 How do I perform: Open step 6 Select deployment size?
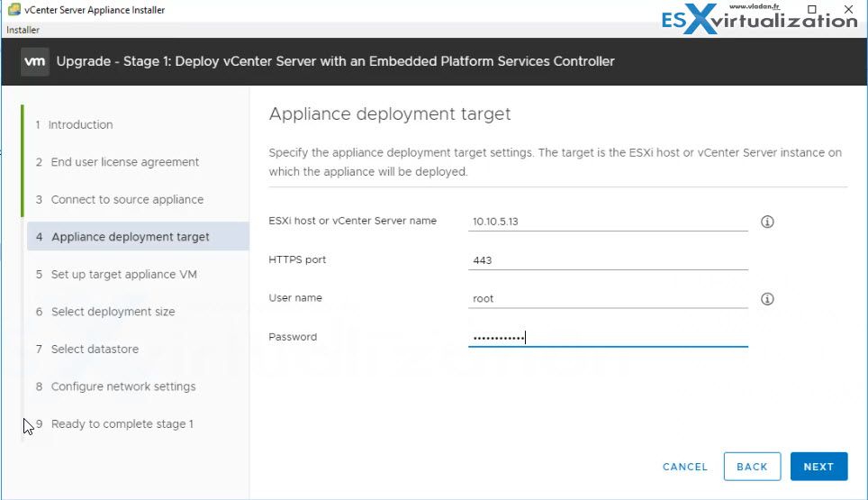pos(105,312)
